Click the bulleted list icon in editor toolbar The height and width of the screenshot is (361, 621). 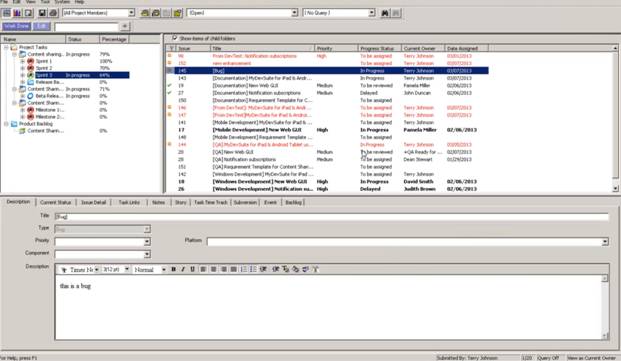coord(253,269)
